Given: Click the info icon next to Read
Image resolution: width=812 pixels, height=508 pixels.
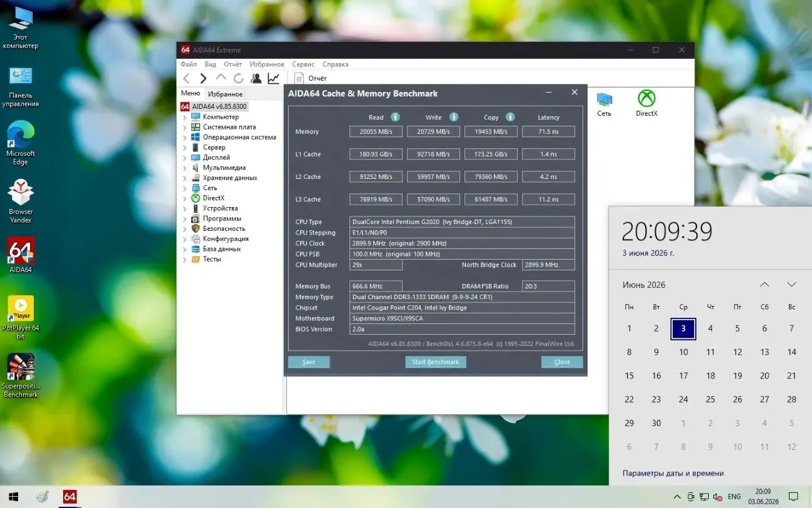Looking at the screenshot, I should coord(395,117).
